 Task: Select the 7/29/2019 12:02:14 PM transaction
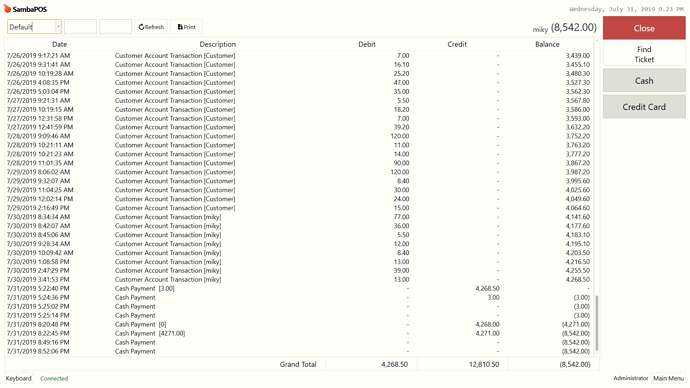[299, 199]
